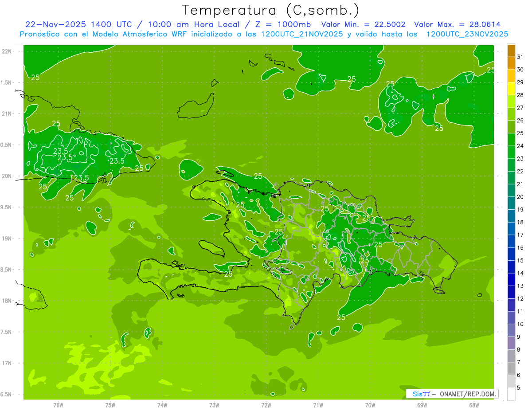Click the dark blue legend swatch between 13 and 14
Viewport: 532px width, 411px height.
pos(511,280)
